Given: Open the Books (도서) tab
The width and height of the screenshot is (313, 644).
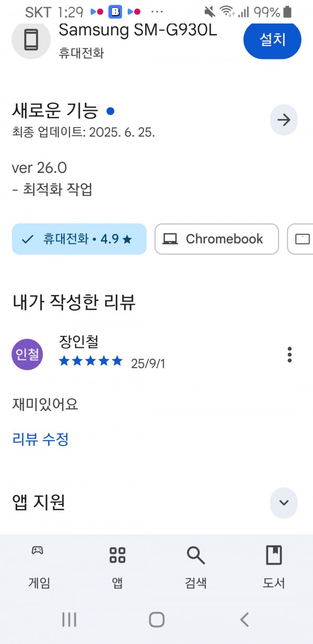Looking at the screenshot, I should (x=274, y=566).
